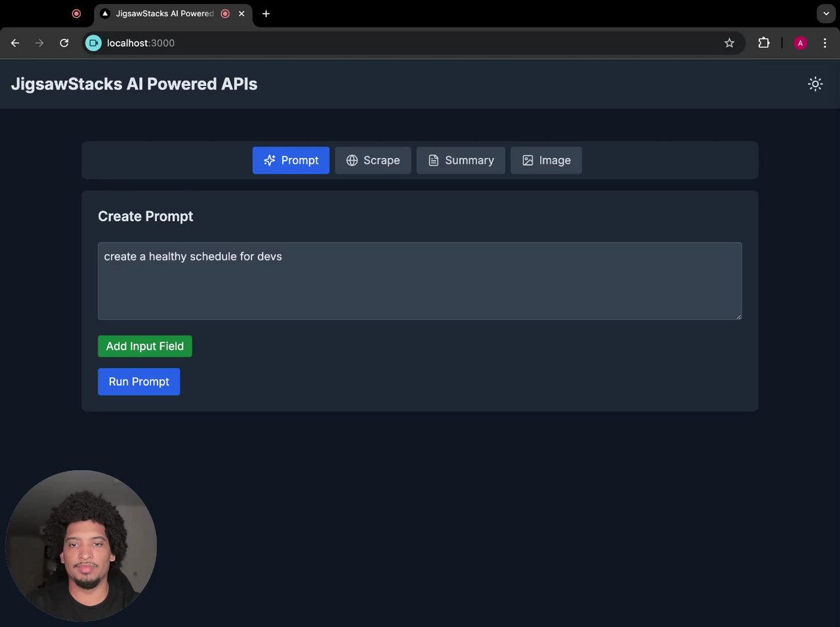Open the tab search dropdown arrow

826,14
